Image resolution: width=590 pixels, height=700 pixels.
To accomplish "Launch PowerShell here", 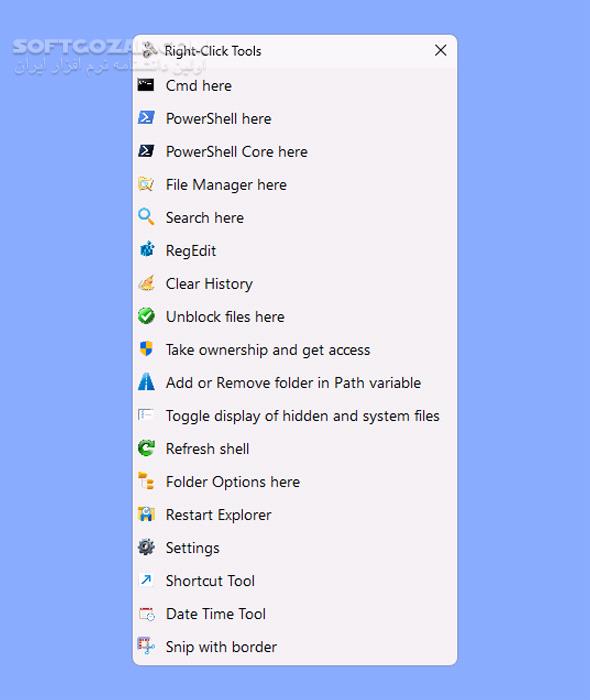I will click(x=295, y=118).
